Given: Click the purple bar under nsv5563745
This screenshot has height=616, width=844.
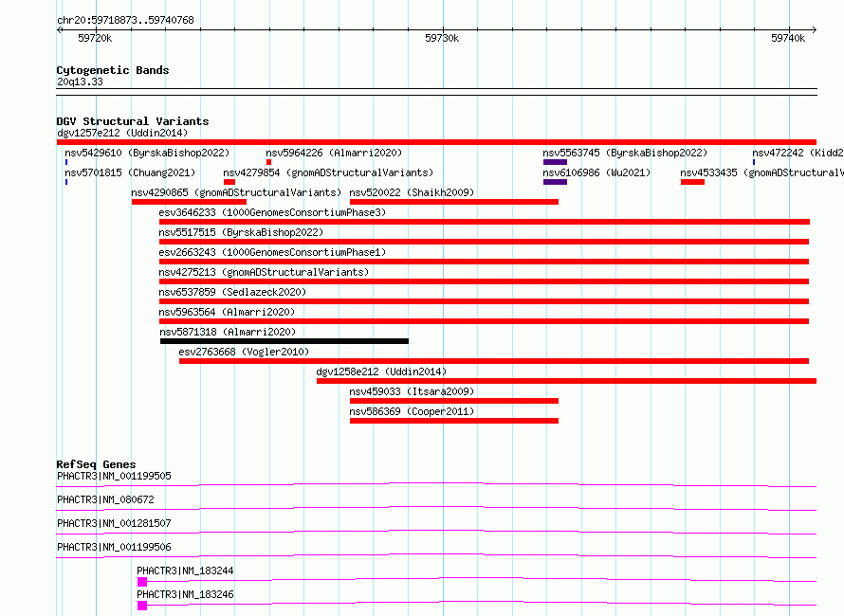Looking at the screenshot, I should pyautogui.click(x=555, y=162).
